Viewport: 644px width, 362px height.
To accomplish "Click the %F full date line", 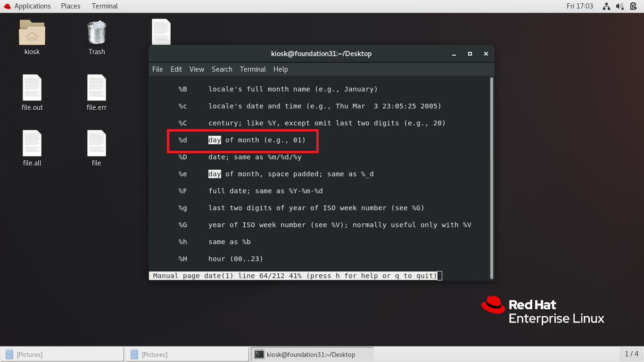I will tap(250, 191).
